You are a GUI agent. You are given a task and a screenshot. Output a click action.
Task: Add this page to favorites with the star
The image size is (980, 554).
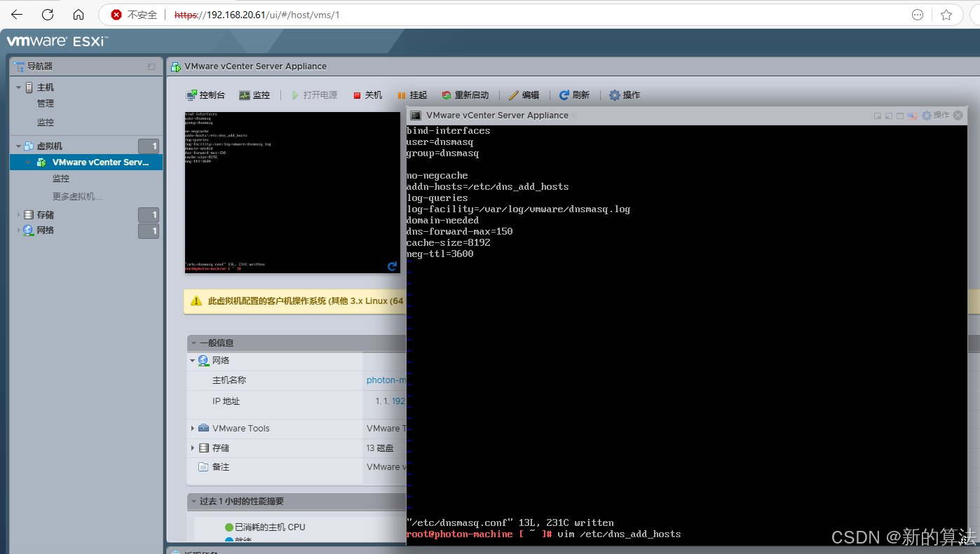coord(946,15)
